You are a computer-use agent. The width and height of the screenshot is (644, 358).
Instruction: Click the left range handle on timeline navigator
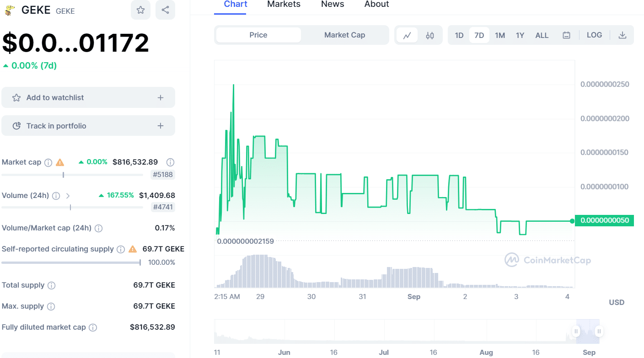coord(576,331)
